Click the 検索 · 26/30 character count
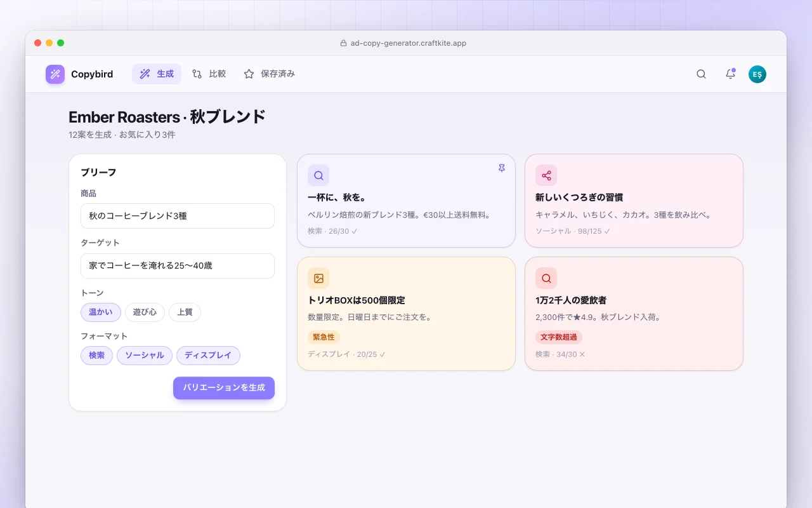 pyautogui.click(x=332, y=231)
